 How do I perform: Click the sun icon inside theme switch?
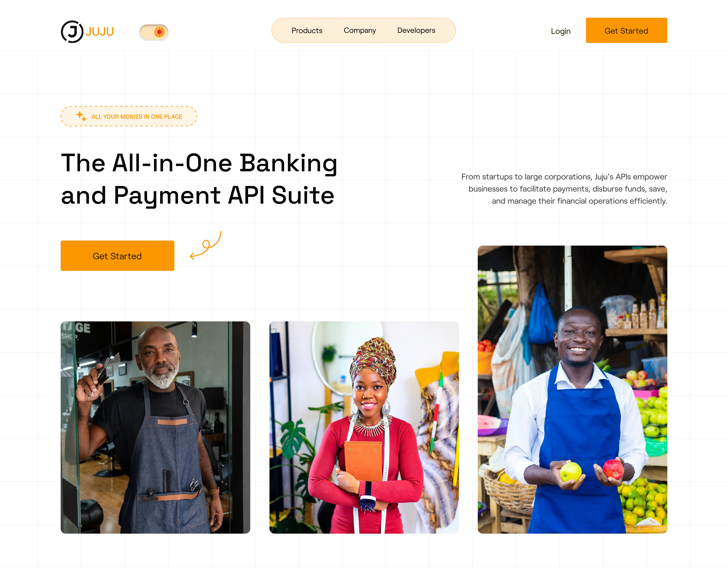(x=159, y=32)
